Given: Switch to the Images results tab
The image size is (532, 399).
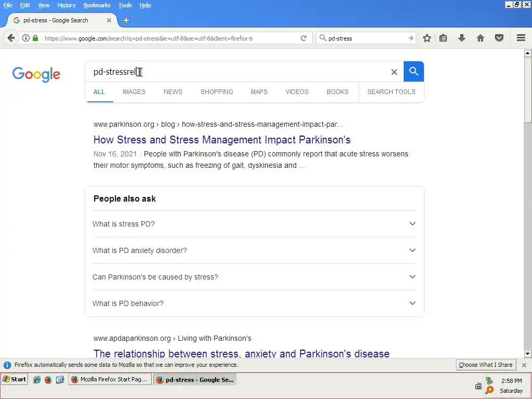Looking at the screenshot, I should pyautogui.click(x=134, y=91).
